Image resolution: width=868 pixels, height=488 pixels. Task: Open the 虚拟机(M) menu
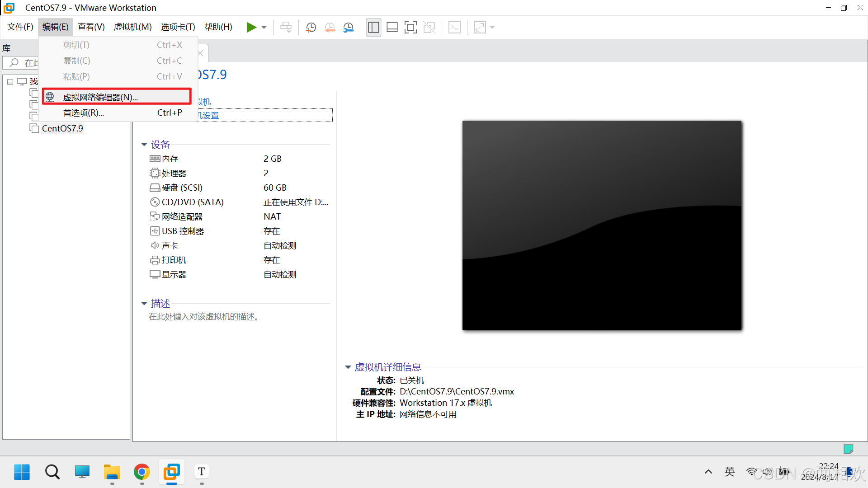tap(132, 27)
